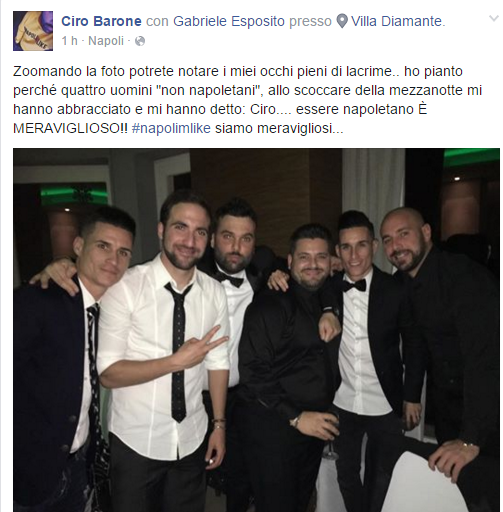Image resolution: width=503 pixels, height=512 pixels.
Task: Open the Villa Diamante location page
Action: [x=398, y=21]
